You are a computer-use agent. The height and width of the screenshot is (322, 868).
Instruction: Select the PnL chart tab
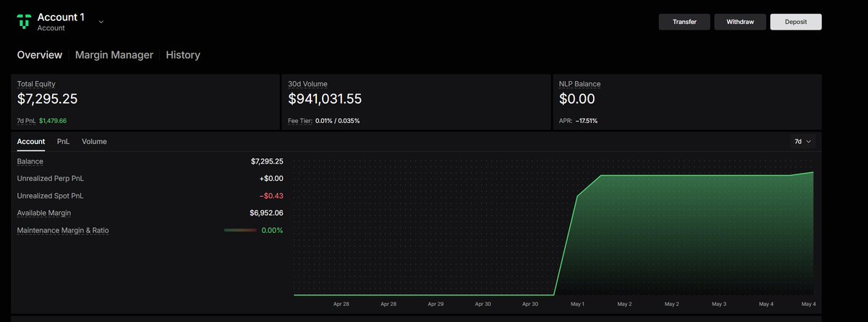pyautogui.click(x=64, y=142)
